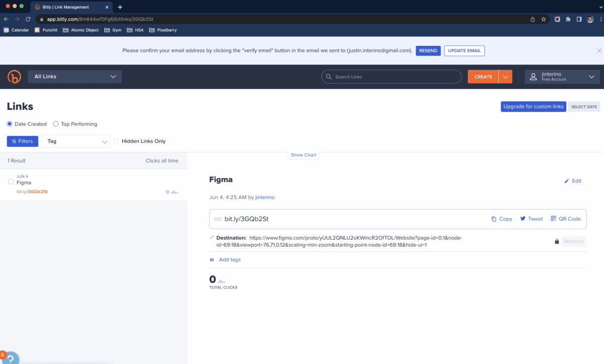Copy the bit.ly link via Copy icon

click(494, 219)
